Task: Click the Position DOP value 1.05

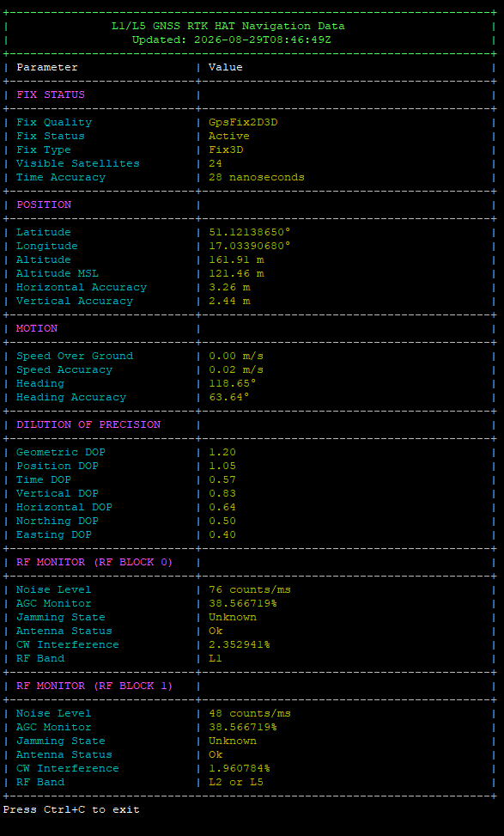Action: [x=222, y=466]
